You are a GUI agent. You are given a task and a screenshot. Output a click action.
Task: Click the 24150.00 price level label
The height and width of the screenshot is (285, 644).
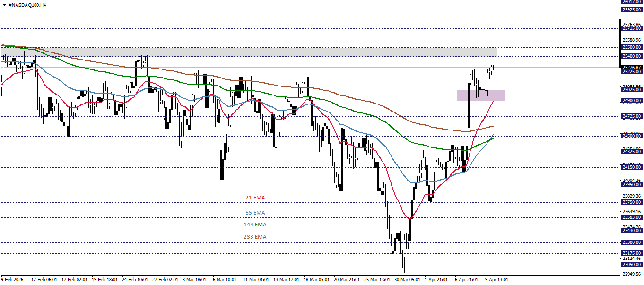[632, 166]
